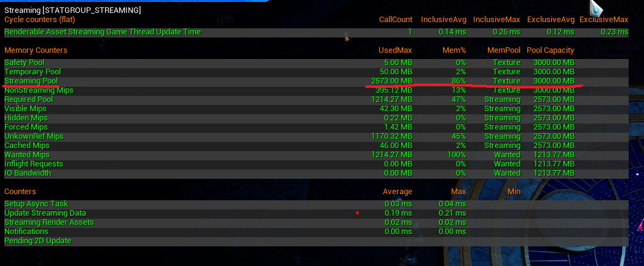This screenshot has width=644, height=266.
Task: Click the 0.19 ms Average value
Action: click(x=398, y=213)
